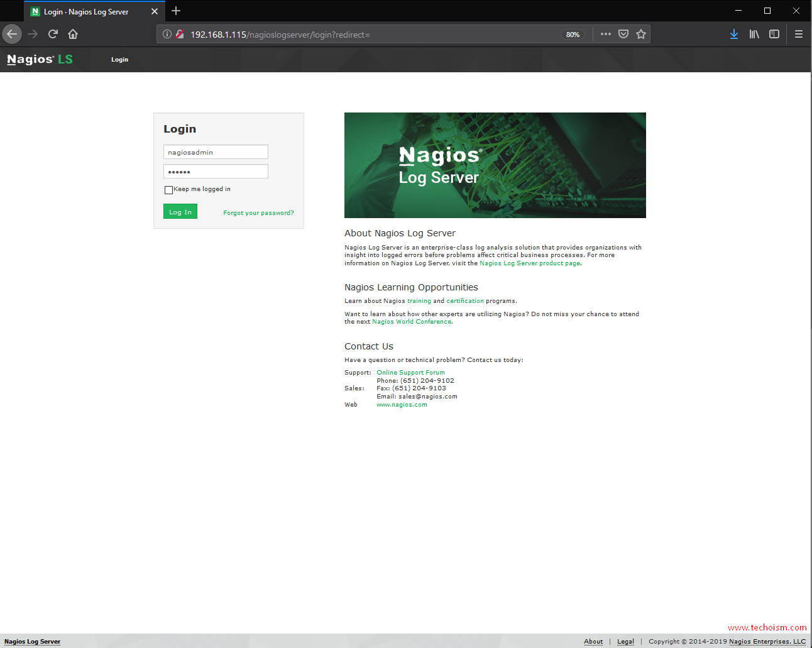This screenshot has height=648, width=812.
Task: Click the fax number (651) 204-9103
Action: coord(419,388)
